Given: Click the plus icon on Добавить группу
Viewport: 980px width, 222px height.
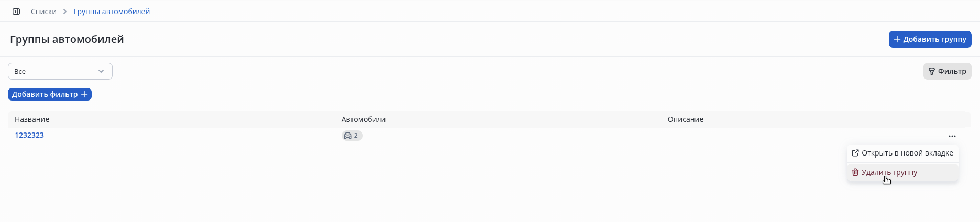Looking at the screenshot, I should 897,39.
